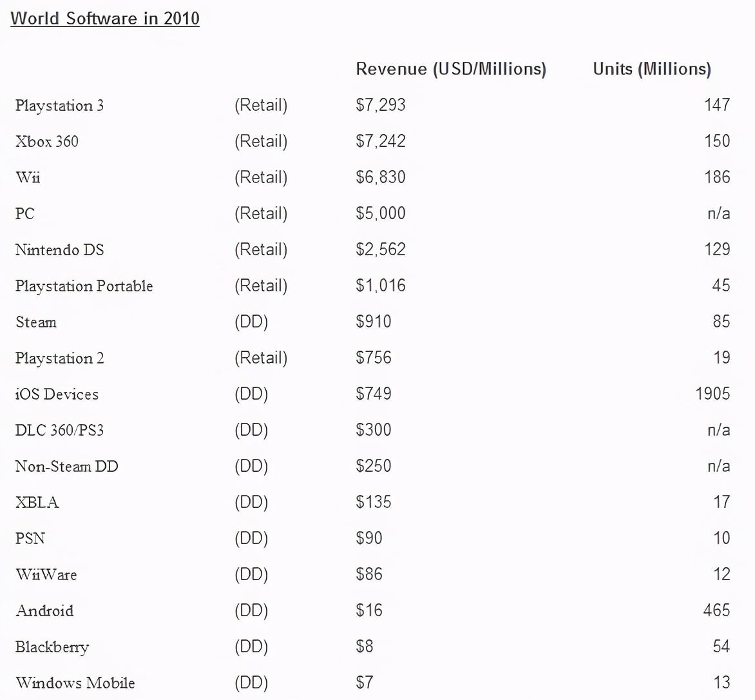The width and height of the screenshot is (755, 700).
Task: Select the Nintendo DS platform name
Action: tap(59, 250)
